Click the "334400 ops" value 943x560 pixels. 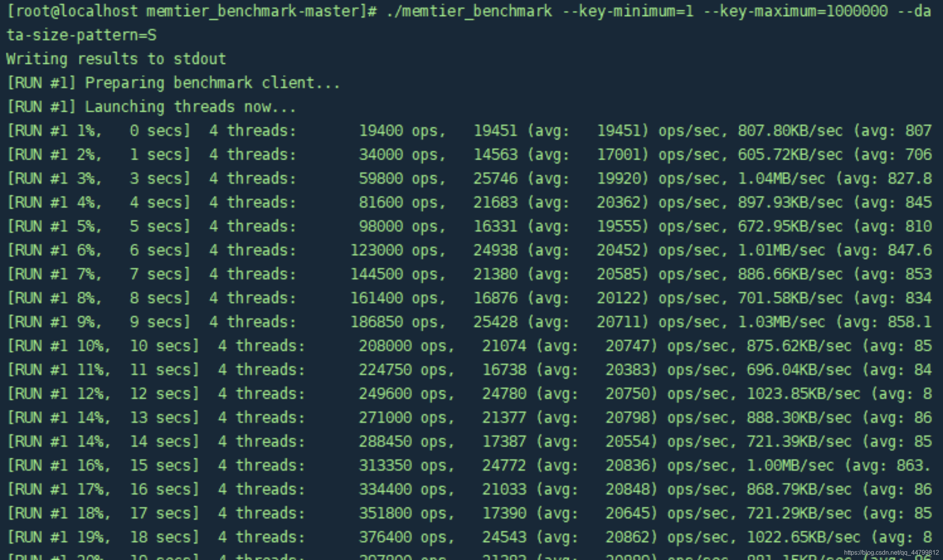click(406, 490)
